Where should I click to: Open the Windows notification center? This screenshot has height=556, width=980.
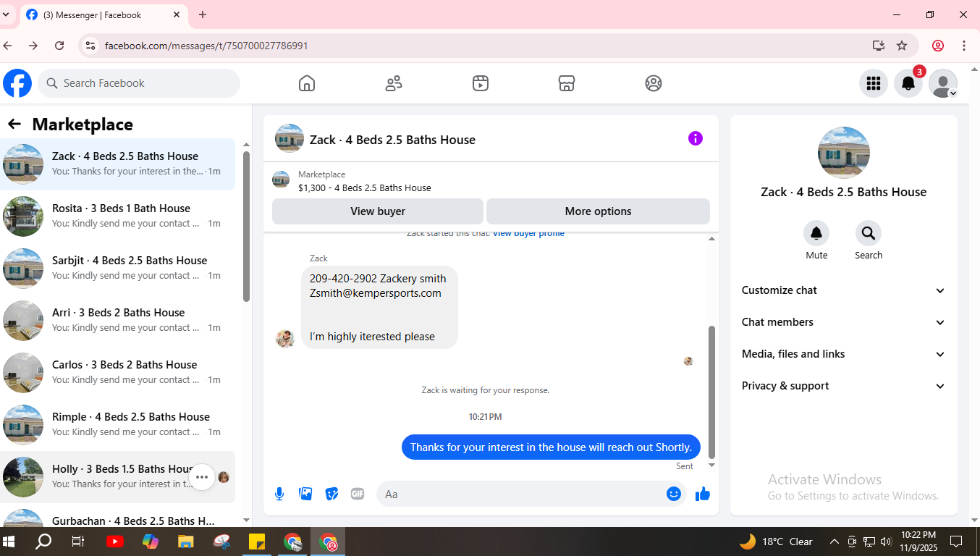coord(956,542)
